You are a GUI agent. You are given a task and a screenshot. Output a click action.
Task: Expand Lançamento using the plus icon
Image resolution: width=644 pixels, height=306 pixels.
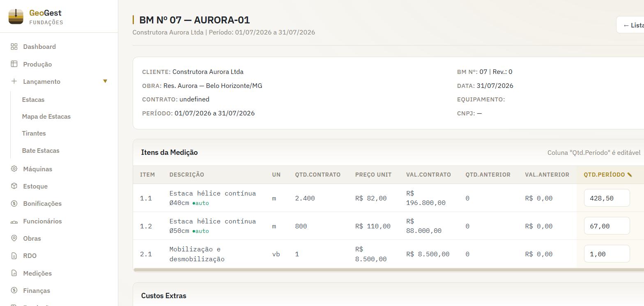tap(14, 81)
